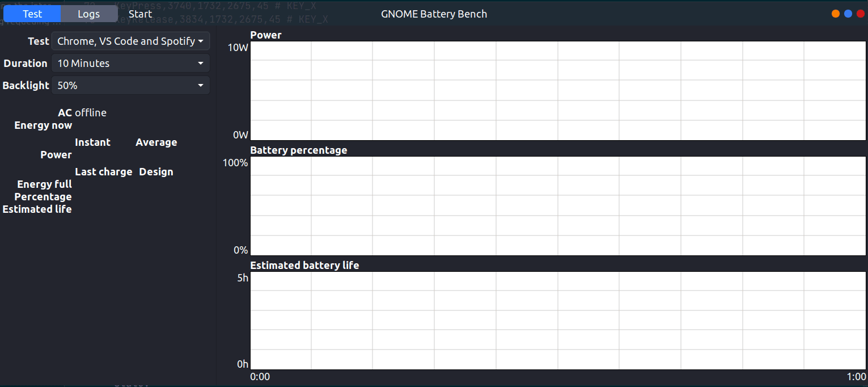Click the GNOME Battery Bench title
This screenshot has width=868, height=387.
pyautogui.click(x=434, y=14)
